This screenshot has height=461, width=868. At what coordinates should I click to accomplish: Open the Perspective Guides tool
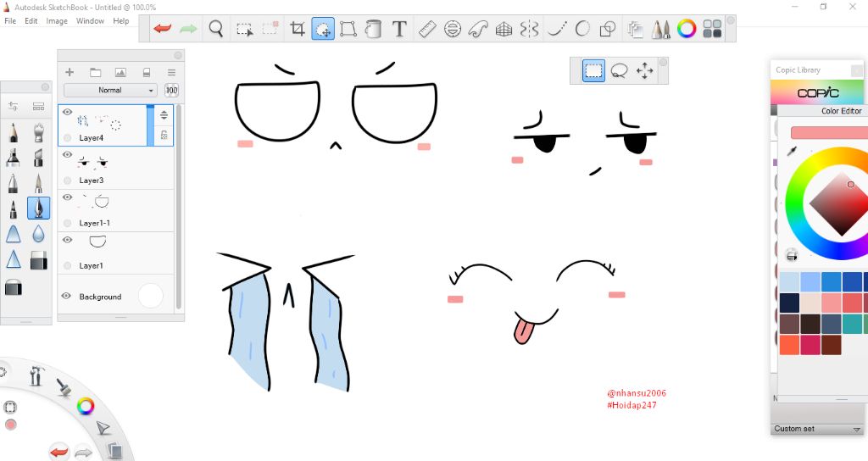[x=504, y=29]
